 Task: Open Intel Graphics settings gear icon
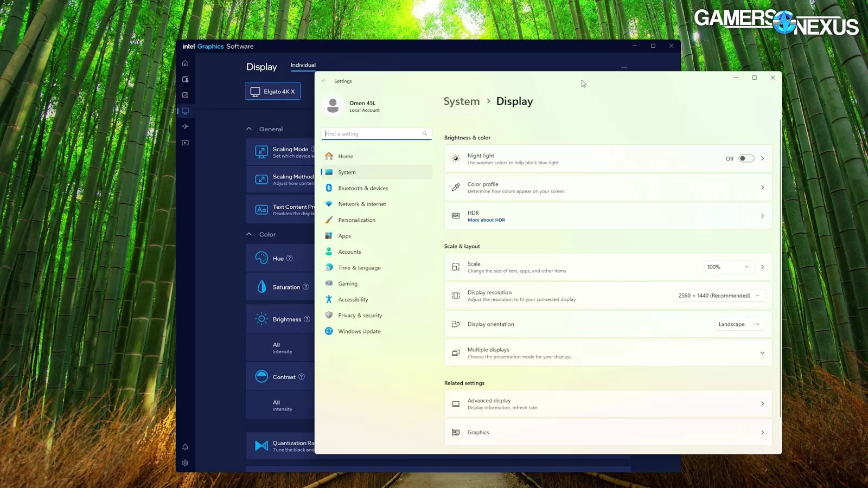(x=186, y=463)
